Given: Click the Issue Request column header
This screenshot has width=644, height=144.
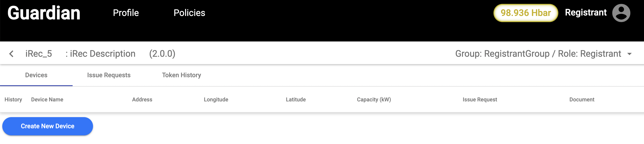Looking at the screenshot, I should (479, 100).
